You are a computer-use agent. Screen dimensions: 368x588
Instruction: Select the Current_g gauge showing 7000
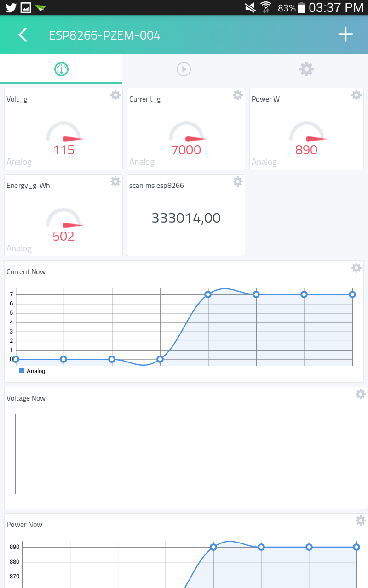tap(186, 138)
